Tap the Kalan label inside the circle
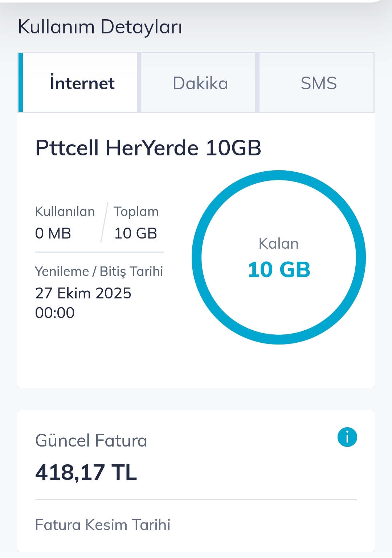The image size is (392, 558). (278, 244)
